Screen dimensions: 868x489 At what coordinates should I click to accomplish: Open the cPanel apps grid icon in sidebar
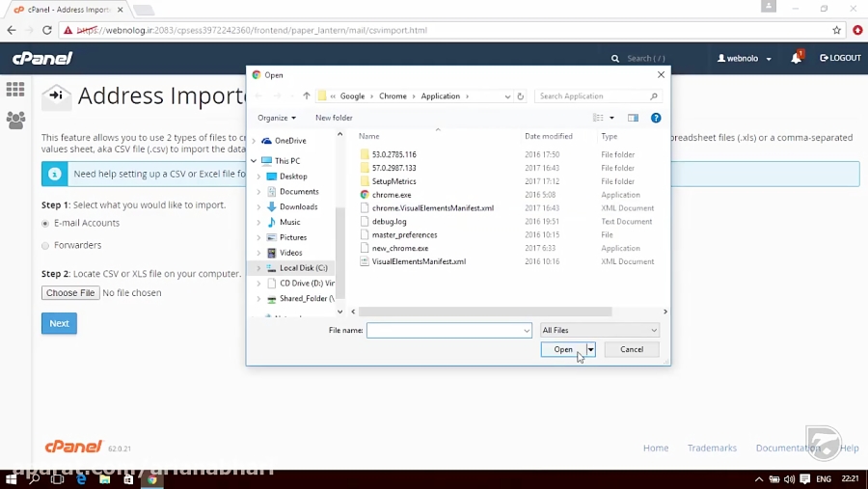click(x=14, y=89)
